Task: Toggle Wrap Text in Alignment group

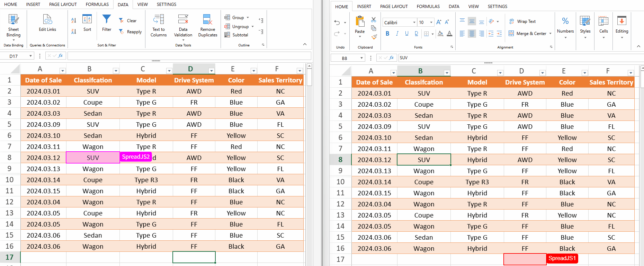Action: (522, 21)
